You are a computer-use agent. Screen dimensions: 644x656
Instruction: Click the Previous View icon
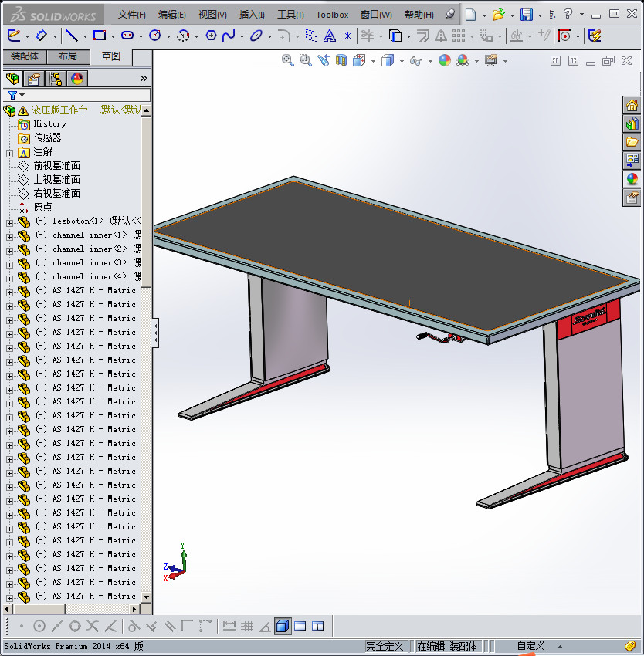(x=324, y=61)
